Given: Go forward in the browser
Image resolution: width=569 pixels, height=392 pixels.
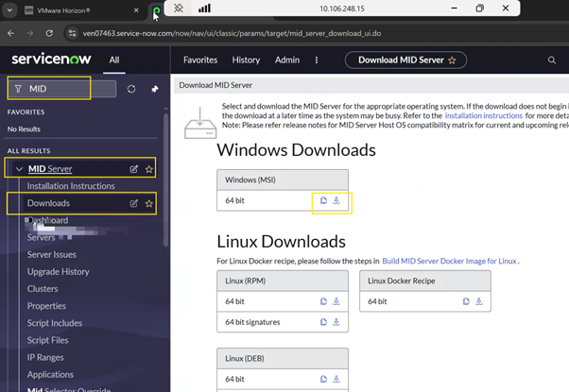Looking at the screenshot, I should pos(29,33).
